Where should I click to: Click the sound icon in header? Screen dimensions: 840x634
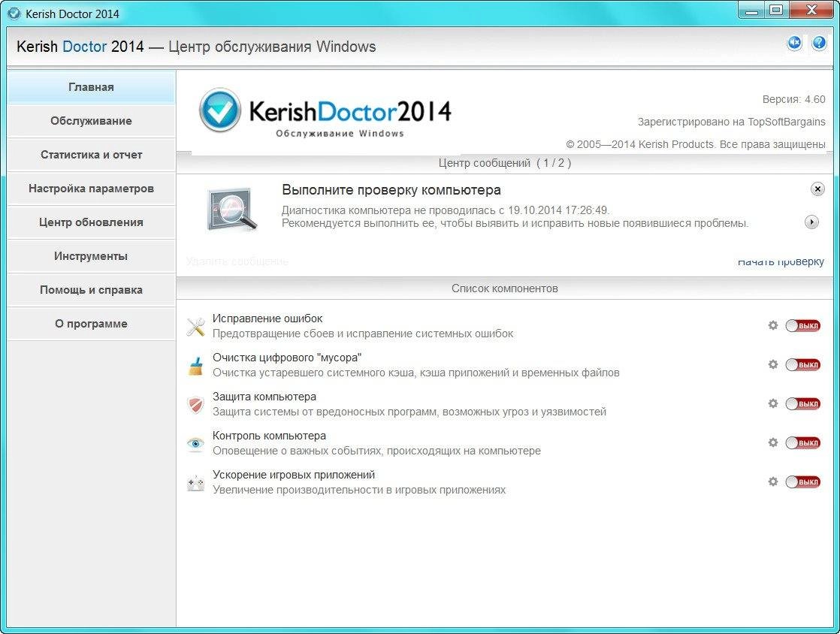[794, 43]
